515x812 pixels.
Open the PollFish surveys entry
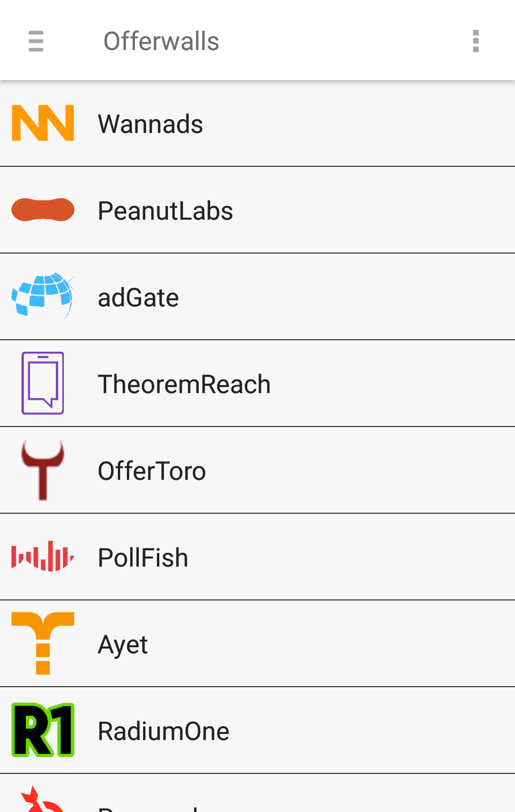pyautogui.click(x=257, y=557)
